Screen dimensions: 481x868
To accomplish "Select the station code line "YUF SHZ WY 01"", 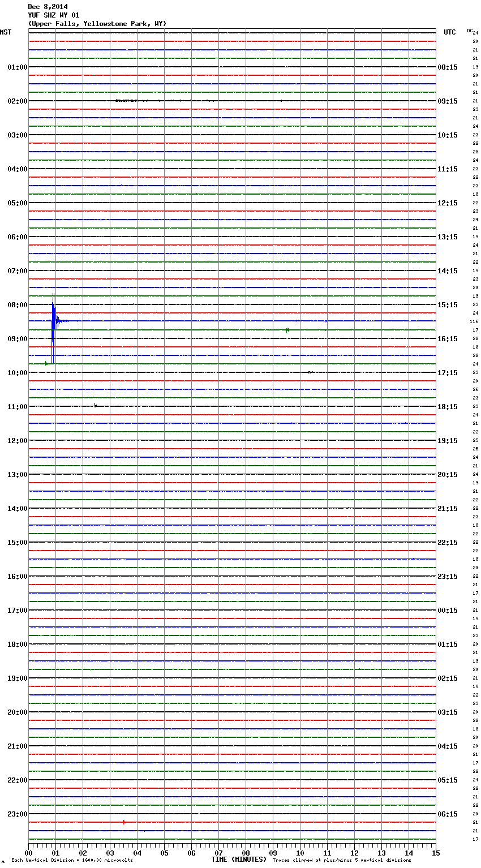I will point(54,15).
